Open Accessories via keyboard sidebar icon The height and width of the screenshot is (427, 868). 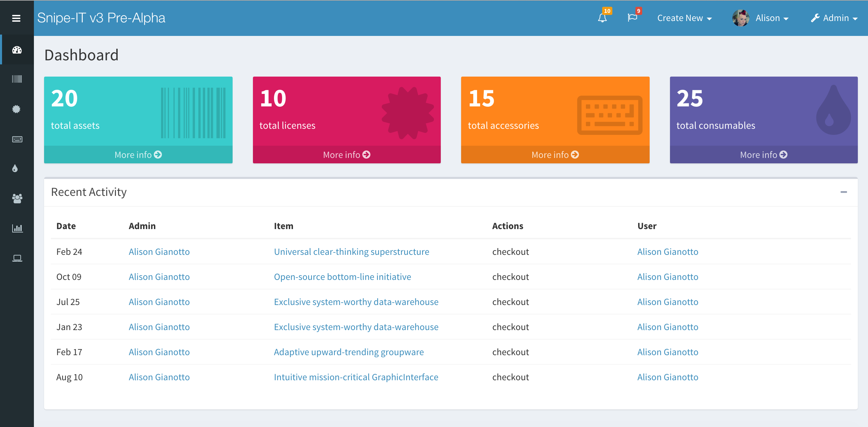coord(17,139)
